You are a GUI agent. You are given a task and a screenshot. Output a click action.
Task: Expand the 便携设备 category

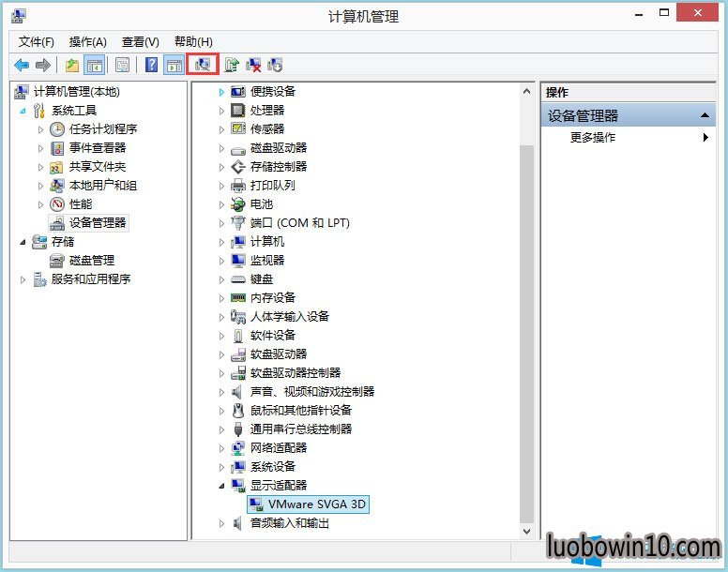click(221, 92)
